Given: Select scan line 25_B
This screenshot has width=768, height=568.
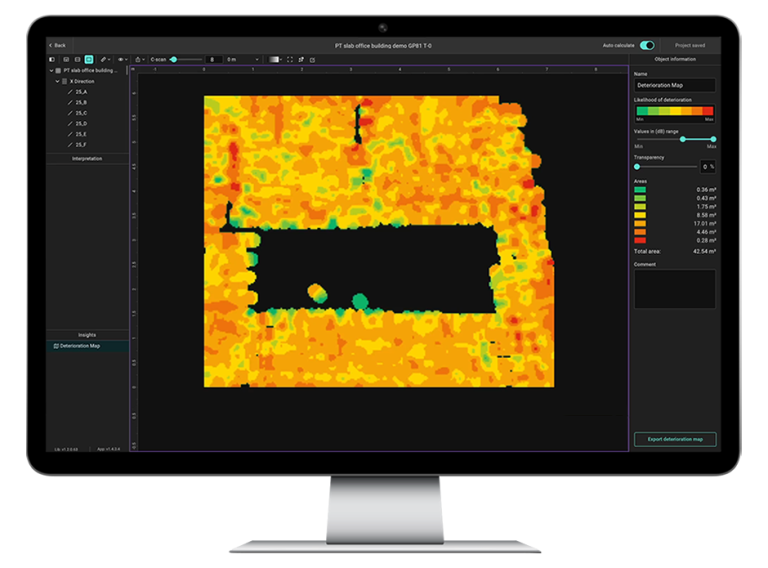Looking at the screenshot, I should pyautogui.click(x=81, y=102).
